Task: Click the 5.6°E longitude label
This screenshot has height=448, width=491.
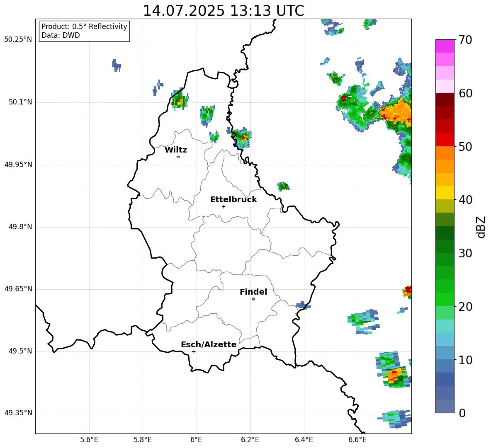Action: tap(89, 440)
